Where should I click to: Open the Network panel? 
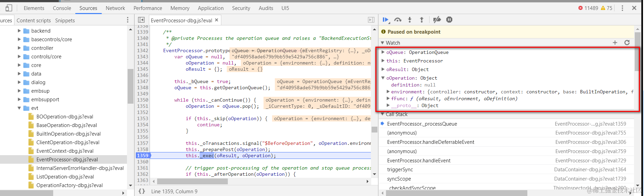115,8
